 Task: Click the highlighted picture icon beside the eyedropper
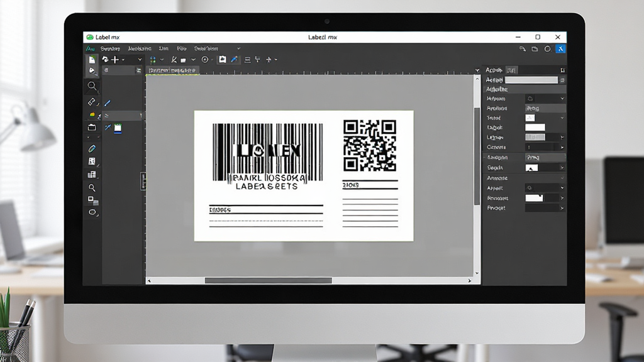[x=222, y=60]
